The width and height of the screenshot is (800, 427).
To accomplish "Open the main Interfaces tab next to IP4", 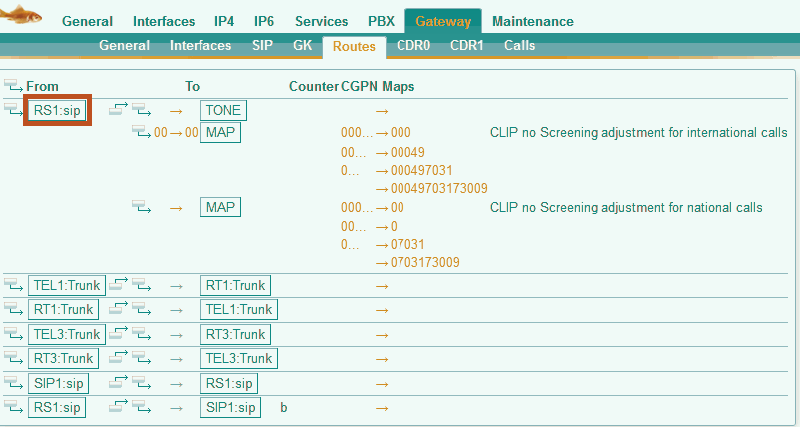I will coord(164,21).
